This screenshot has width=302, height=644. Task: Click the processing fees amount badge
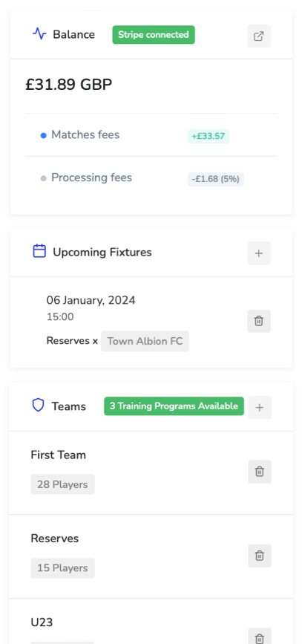pos(216,180)
